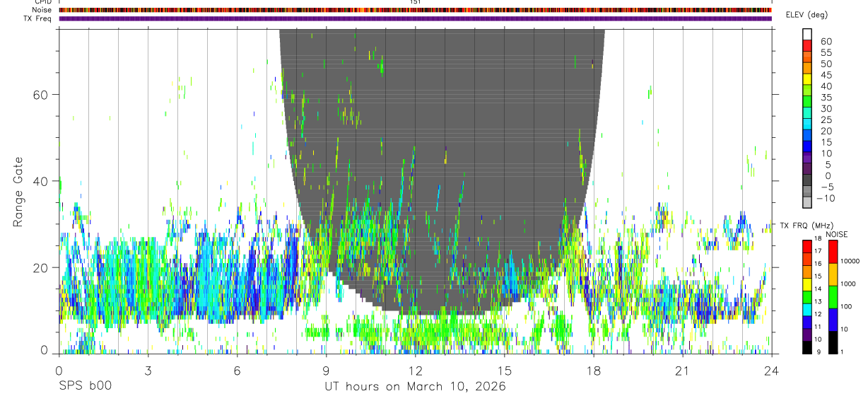Screen dimensions: 868x401
Task: Click the red top segment of NOISE bar
Action: tap(833, 251)
